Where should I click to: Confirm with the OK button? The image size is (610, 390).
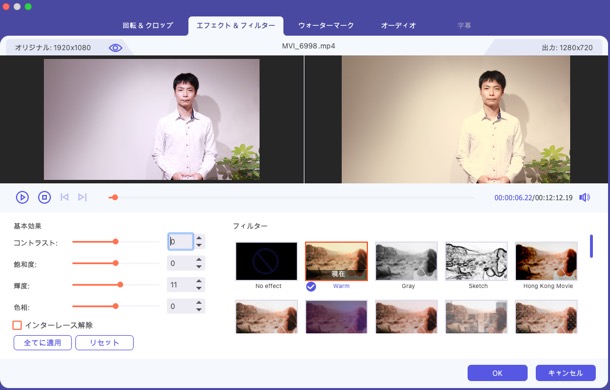pos(497,373)
